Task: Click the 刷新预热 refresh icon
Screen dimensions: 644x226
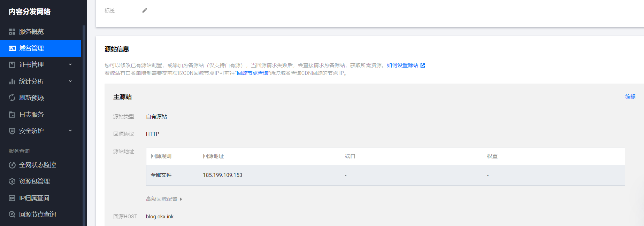Action: (12, 98)
